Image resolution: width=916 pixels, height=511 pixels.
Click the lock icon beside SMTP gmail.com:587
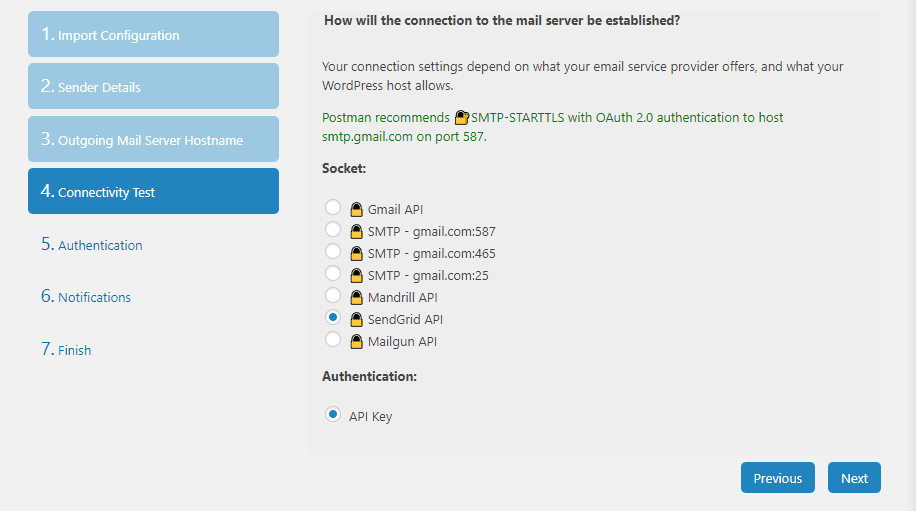[356, 232]
